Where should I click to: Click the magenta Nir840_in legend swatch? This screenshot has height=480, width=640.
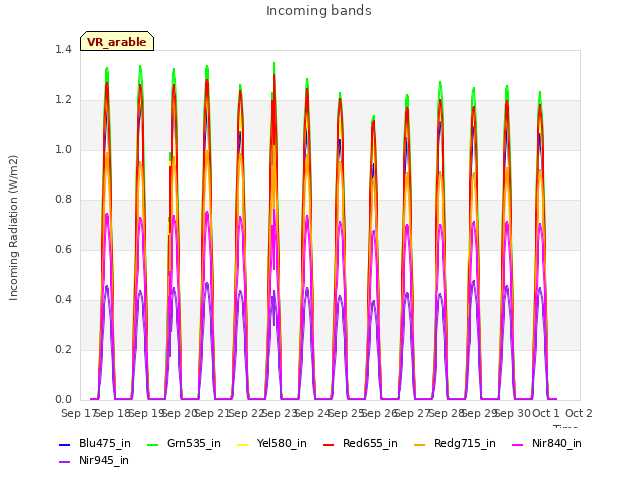[518, 444]
